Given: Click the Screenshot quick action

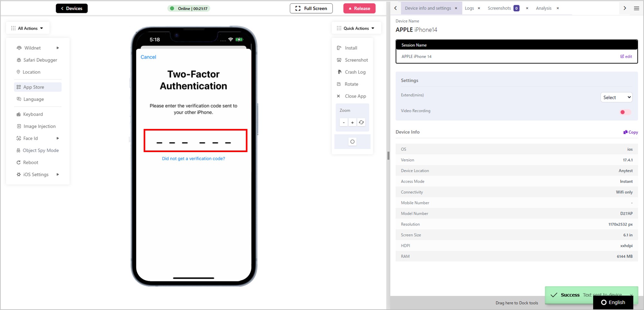Looking at the screenshot, I should [352, 60].
